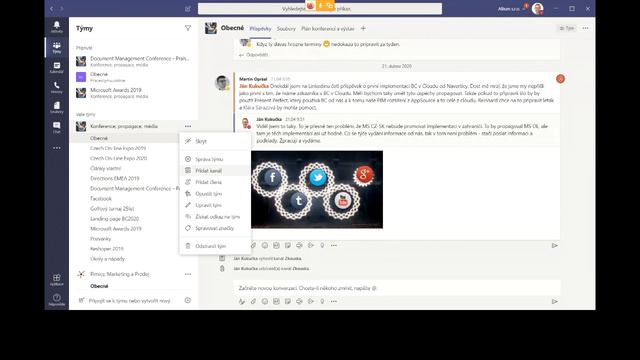Viewport: 640px width, 360px height.
Task: Open the Help (Nápověda) sidebar icon
Action: (57, 300)
